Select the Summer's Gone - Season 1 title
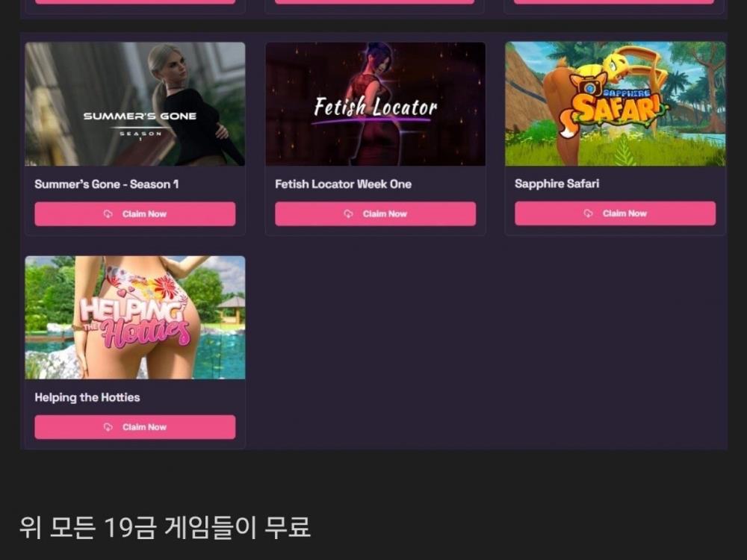 coord(107,184)
